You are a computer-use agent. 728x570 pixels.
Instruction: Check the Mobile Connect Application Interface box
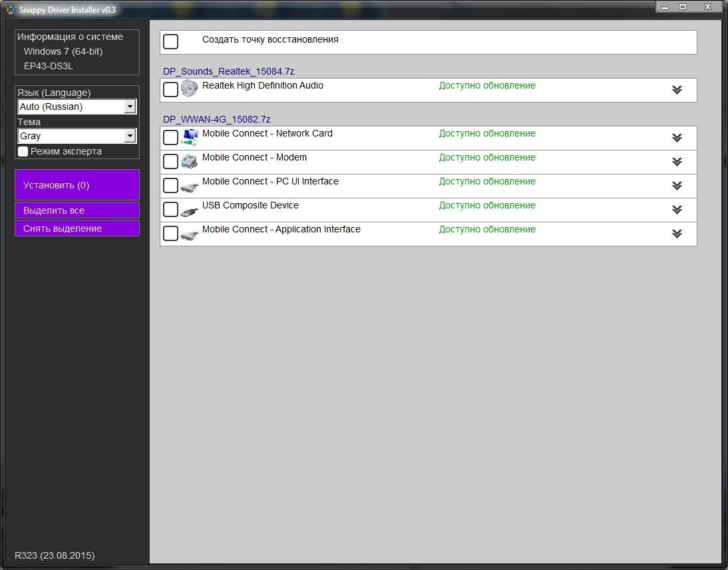171,233
